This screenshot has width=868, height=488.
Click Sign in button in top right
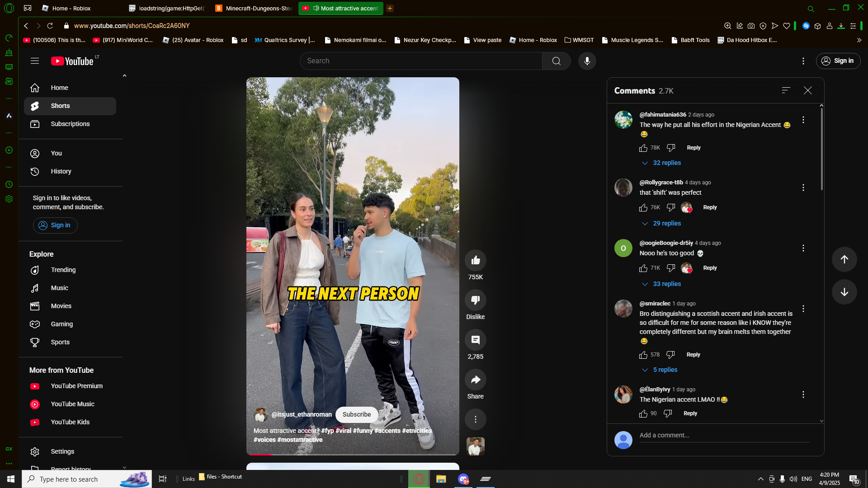[x=838, y=61]
